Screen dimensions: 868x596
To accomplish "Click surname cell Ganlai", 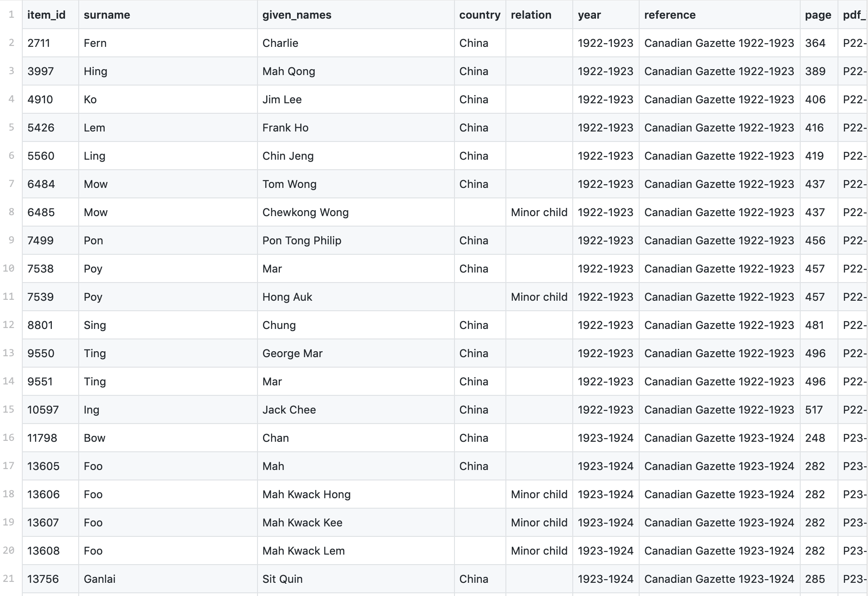I will pos(100,579).
